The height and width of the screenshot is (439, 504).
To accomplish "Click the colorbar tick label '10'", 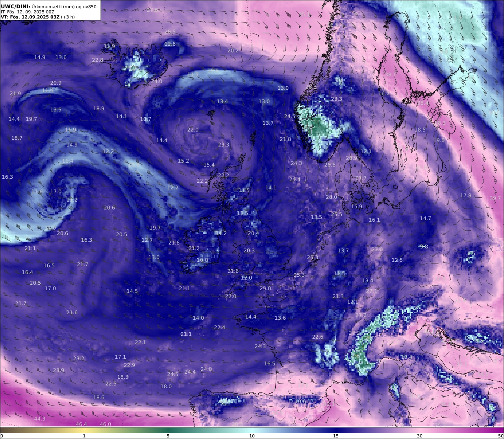I will pos(252,436).
